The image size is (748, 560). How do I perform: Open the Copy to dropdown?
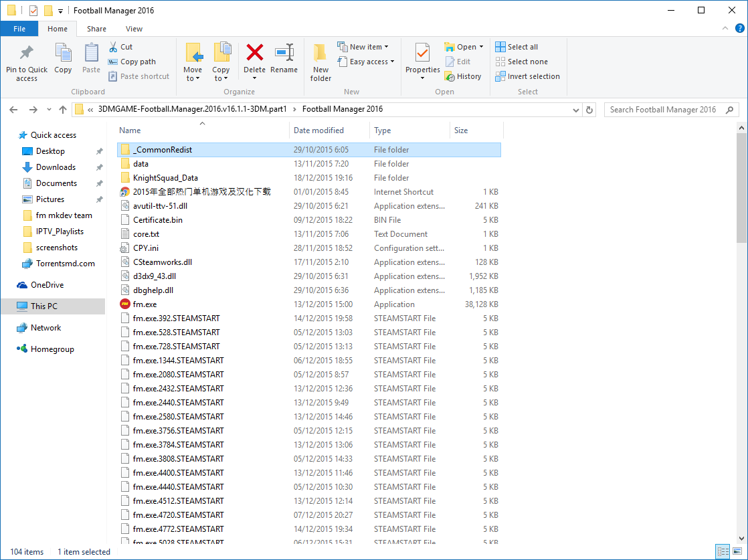click(x=221, y=62)
